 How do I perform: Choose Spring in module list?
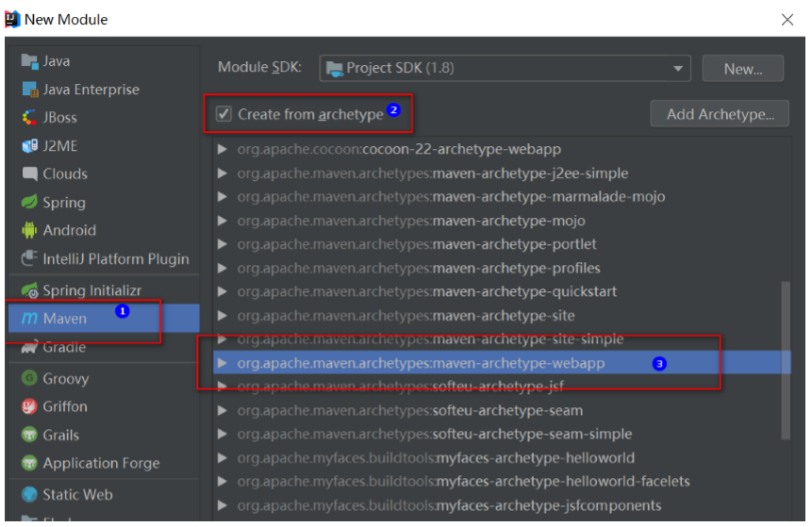point(104,202)
